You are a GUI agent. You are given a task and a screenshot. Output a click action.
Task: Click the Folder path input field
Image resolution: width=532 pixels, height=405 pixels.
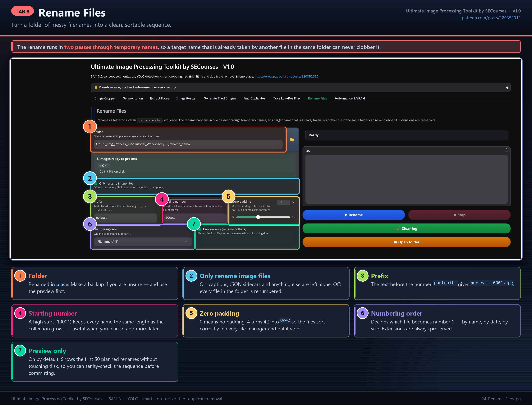(188, 144)
